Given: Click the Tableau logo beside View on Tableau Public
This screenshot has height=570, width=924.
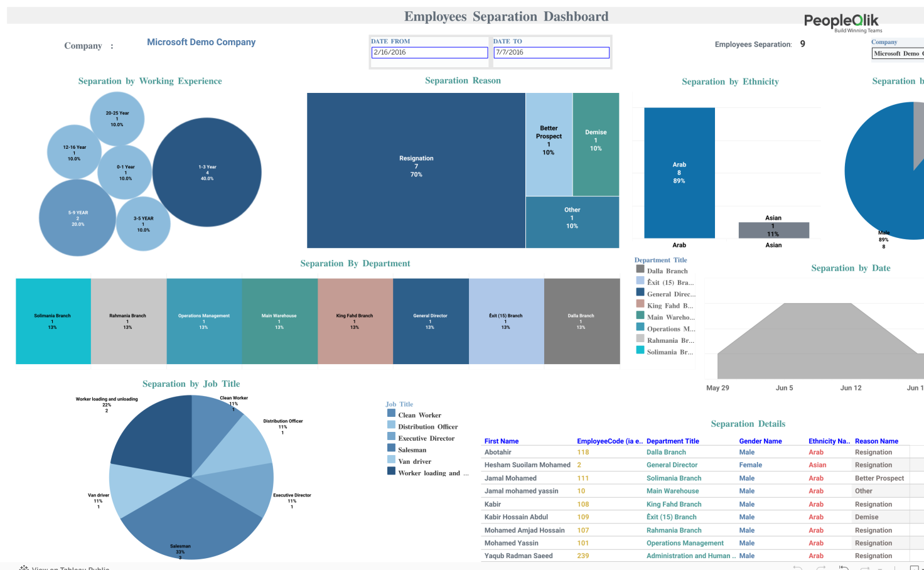Looking at the screenshot, I should 24,567.
